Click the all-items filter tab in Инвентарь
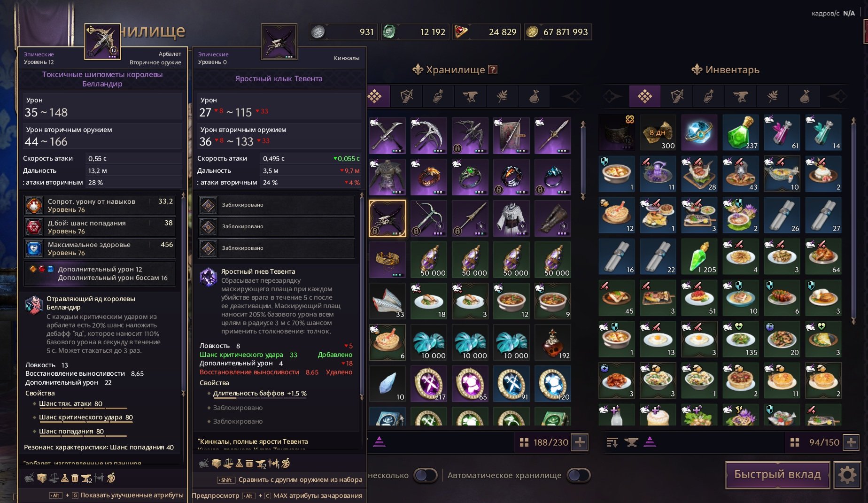 coord(645,97)
